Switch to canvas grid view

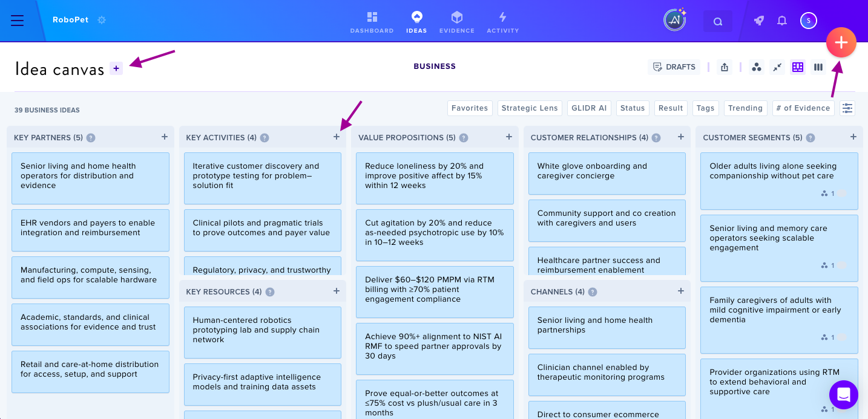pyautogui.click(x=798, y=67)
